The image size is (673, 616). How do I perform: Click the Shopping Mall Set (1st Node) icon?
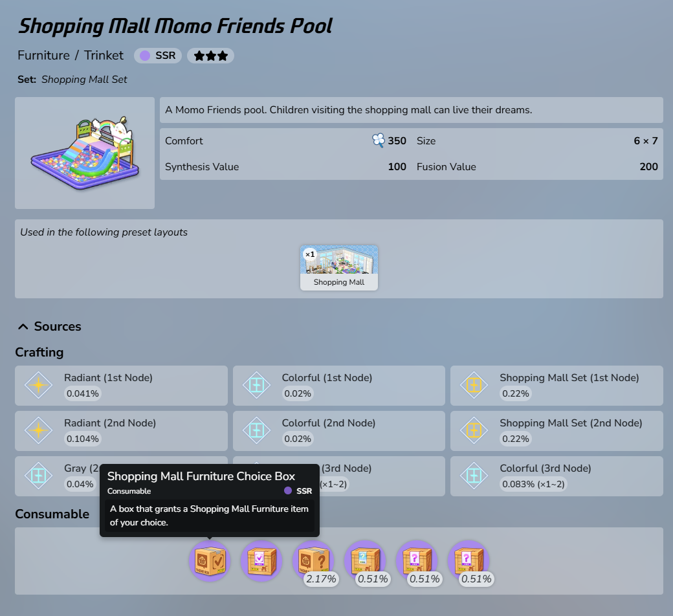pos(474,385)
